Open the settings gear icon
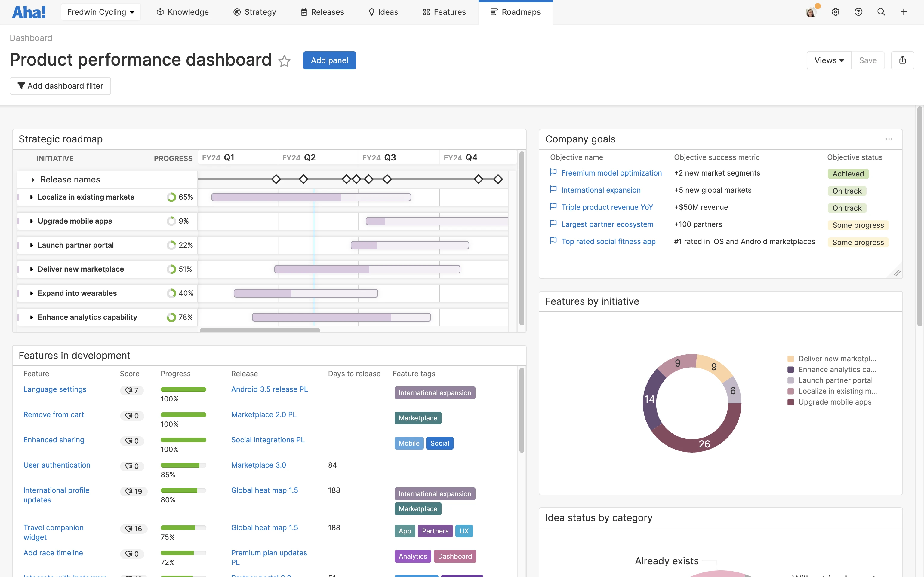The width and height of the screenshot is (924, 577). pos(835,12)
